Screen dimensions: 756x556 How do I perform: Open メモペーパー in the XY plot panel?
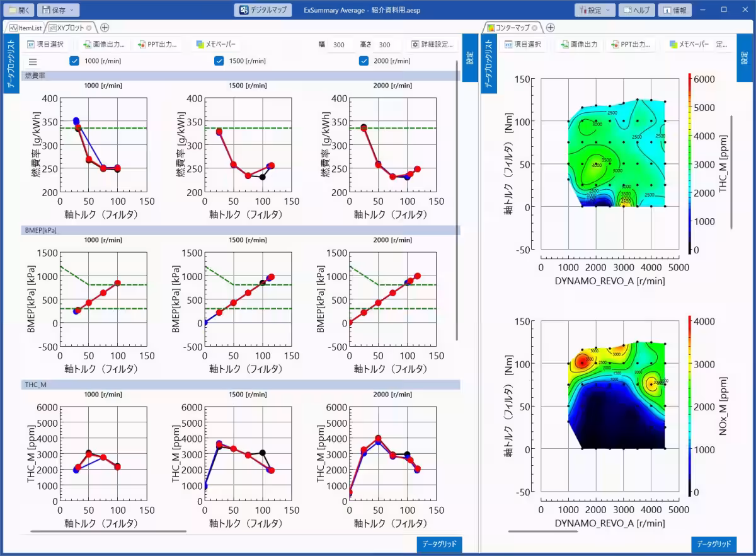[x=215, y=45]
